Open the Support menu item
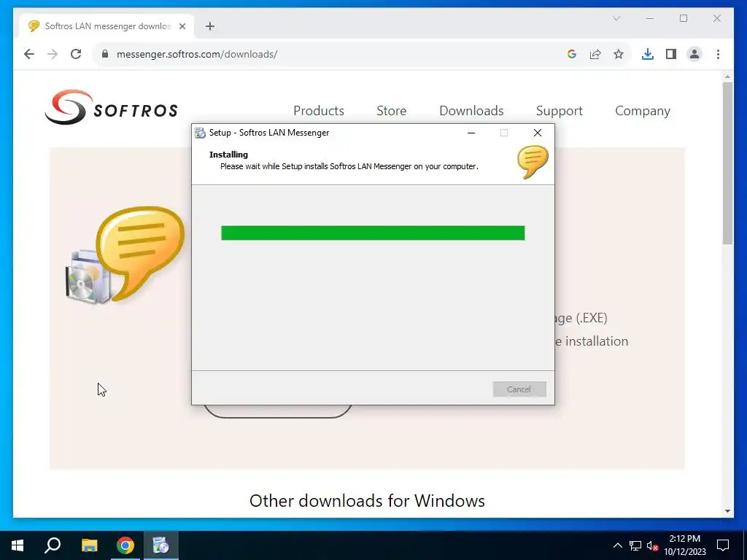 point(560,111)
